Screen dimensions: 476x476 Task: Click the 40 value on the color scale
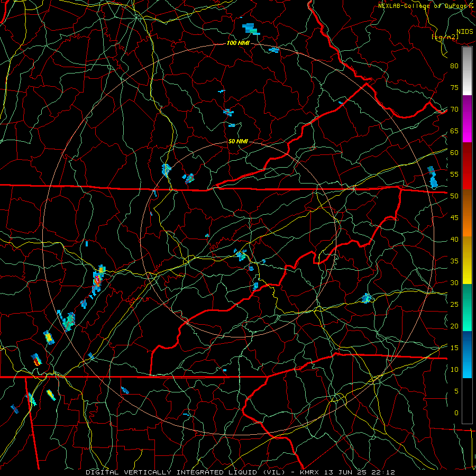pyautogui.click(x=454, y=240)
